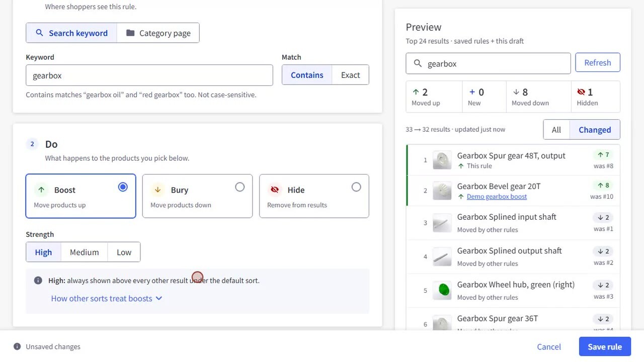The width and height of the screenshot is (644, 362).
Task: Click the info icon next to Unsaved changes
Action: [17, 347]
